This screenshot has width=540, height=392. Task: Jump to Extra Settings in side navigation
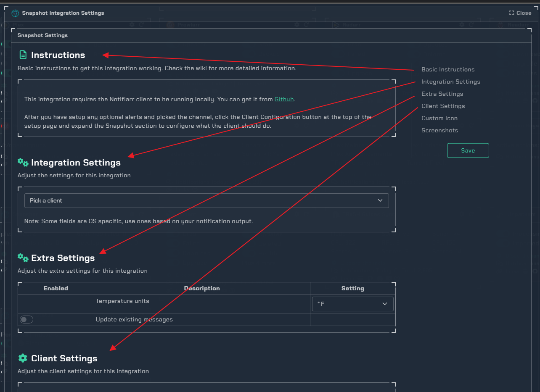pyautogui.click(x=442, y=94)
